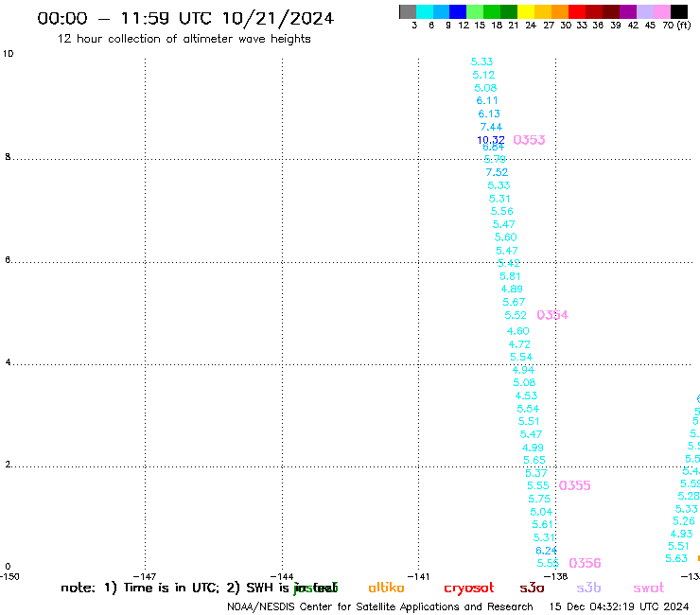The width and height of the screenshot is (700, 615).
Task: Click the bright red 33 ft legend swatch
Action: 577,11
